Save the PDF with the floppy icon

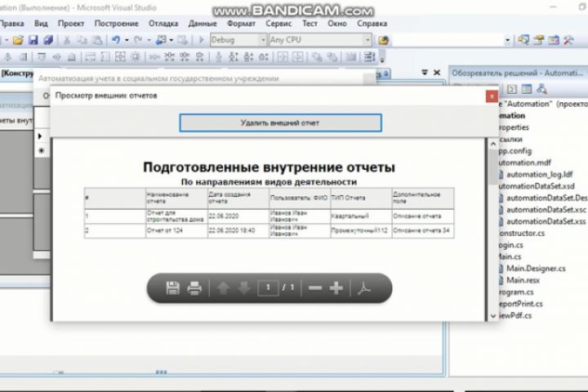point(172,288)
